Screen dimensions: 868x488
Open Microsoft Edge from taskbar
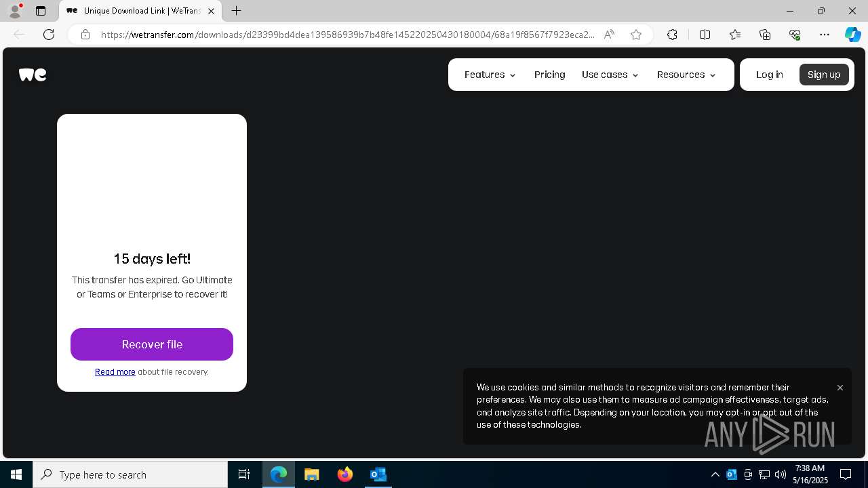279,474
